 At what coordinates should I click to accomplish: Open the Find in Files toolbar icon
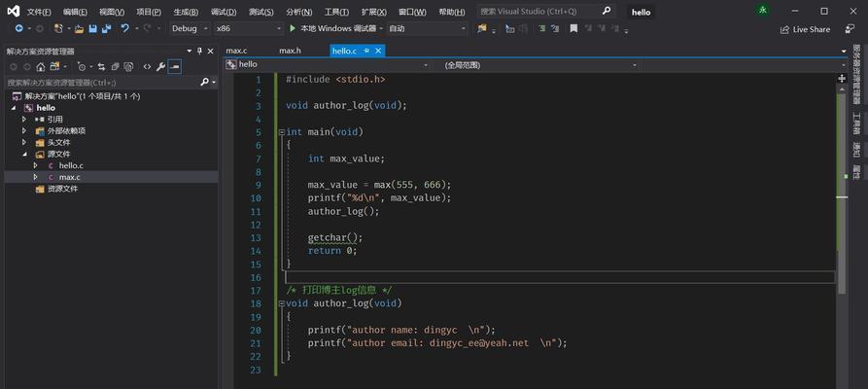(x=481, y=27)
